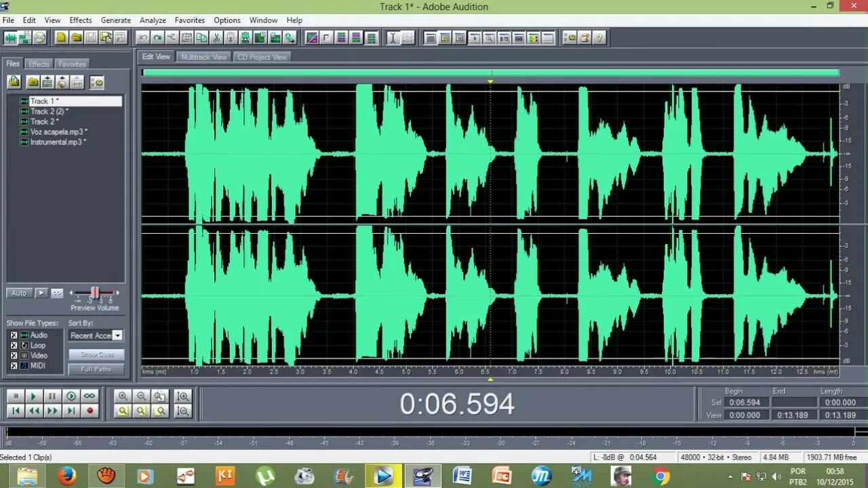Select Track 2 (2) in file list
The width and height of the screenshot is (868, 488).
pos(49,111)
